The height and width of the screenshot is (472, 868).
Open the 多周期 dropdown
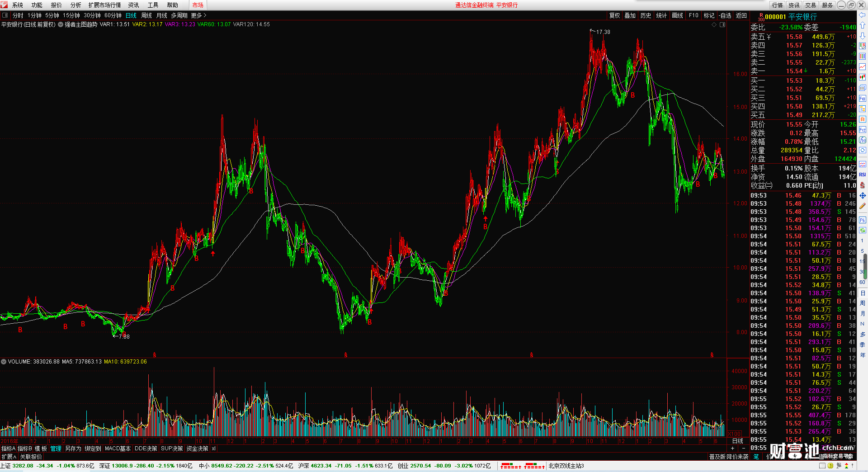[179, 15]
